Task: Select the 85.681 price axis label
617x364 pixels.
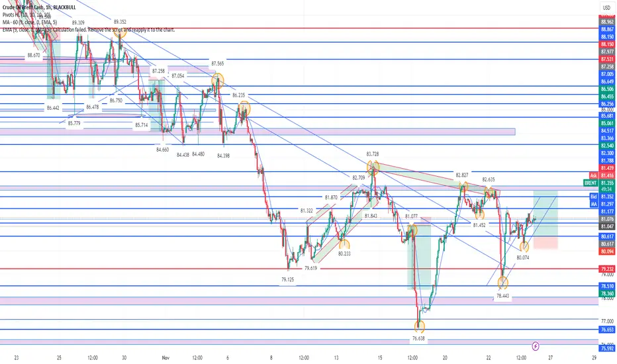Action: click(607, 116)
